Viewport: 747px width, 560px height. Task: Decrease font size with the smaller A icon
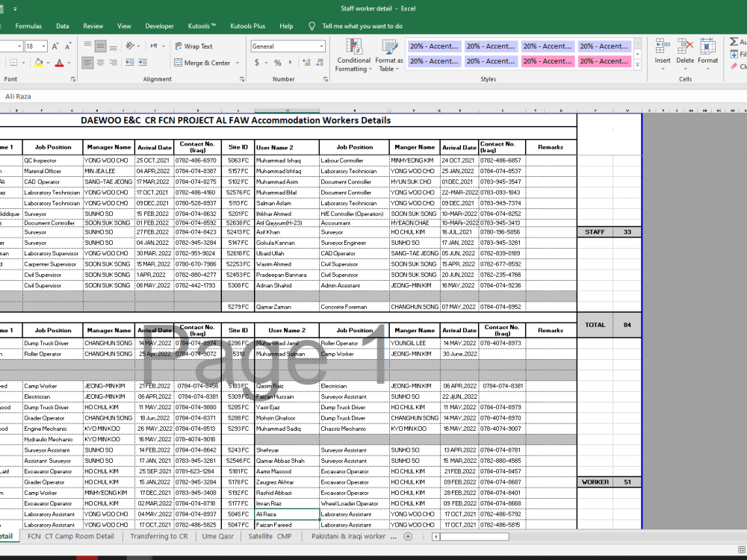point(68,46)
